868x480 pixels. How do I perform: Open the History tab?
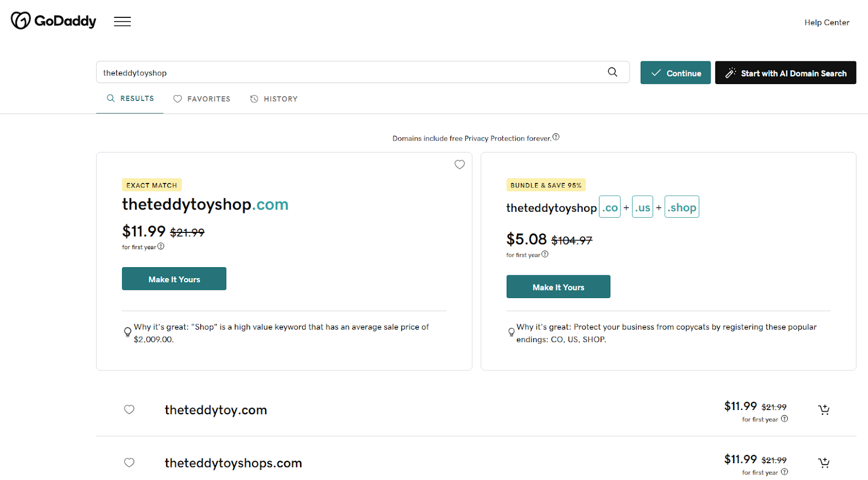[x=274, y=98]
